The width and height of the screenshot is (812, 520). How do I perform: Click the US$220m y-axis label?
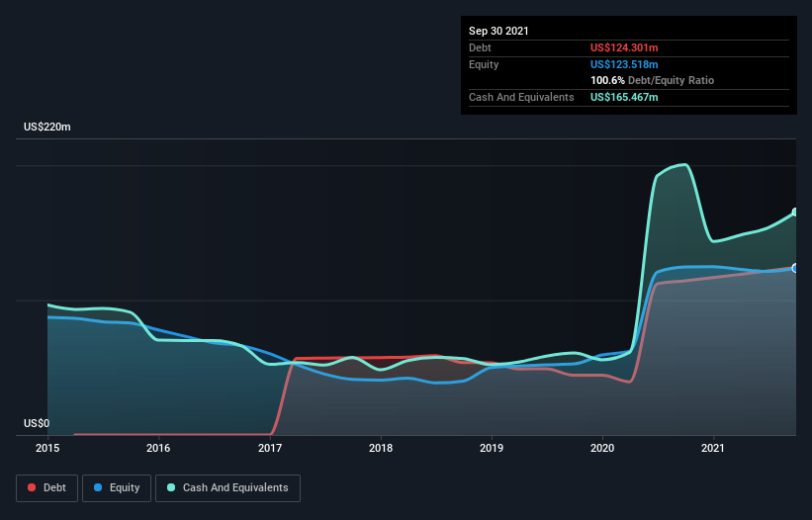pos(47,127)
